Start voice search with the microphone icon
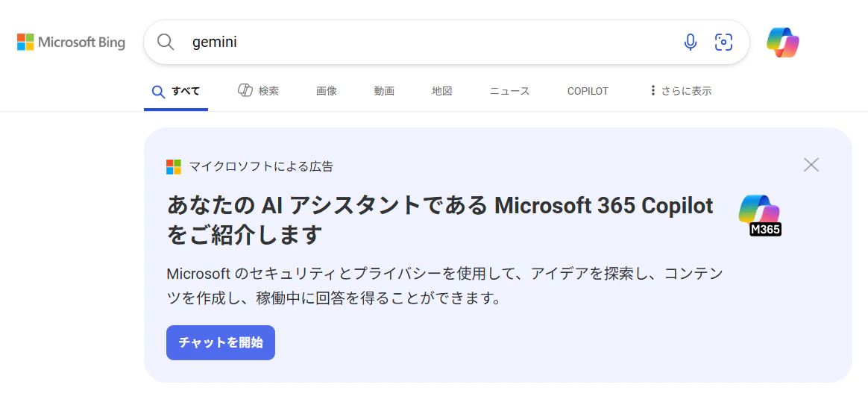 point(690,42)
